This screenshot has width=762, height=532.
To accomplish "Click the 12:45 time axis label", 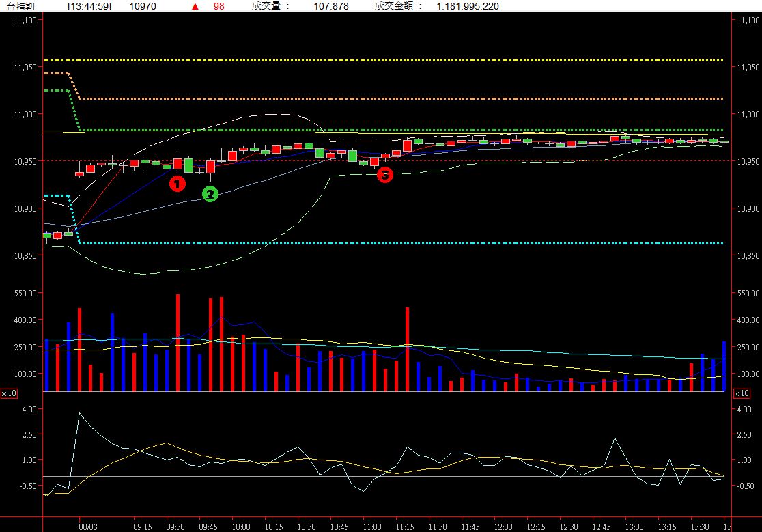I will [x=602, y=527].
